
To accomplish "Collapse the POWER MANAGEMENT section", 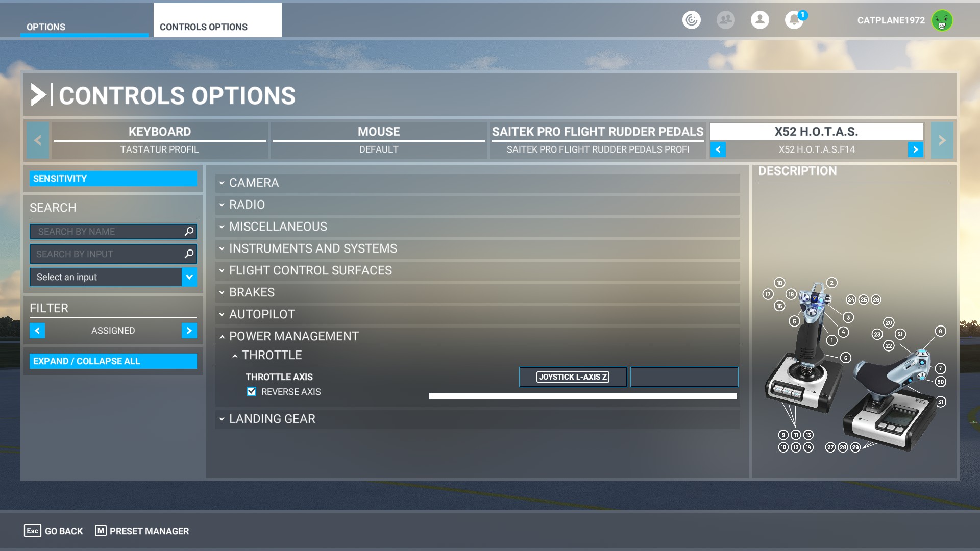I will coord(293,336).
